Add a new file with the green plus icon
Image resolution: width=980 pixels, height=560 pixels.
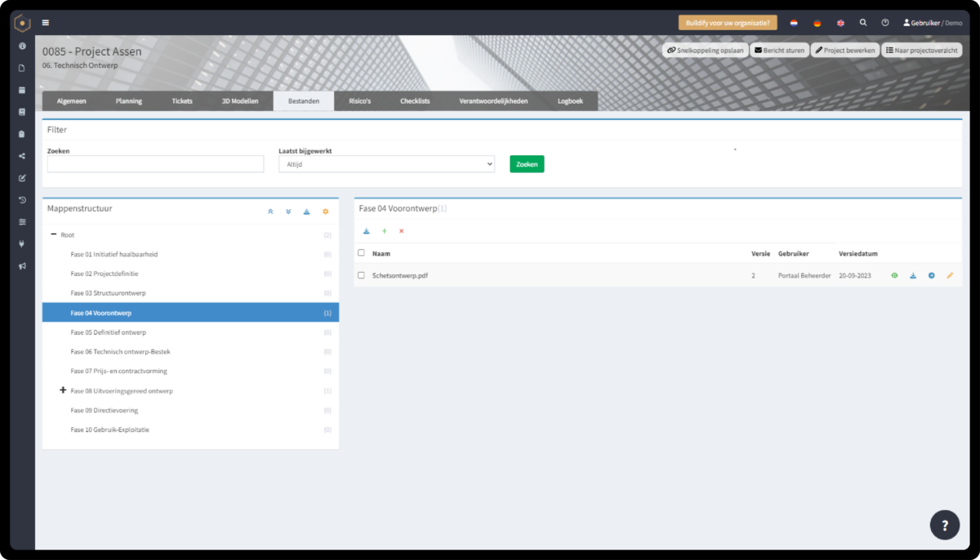pyautogui.click(x=384, y=231)
